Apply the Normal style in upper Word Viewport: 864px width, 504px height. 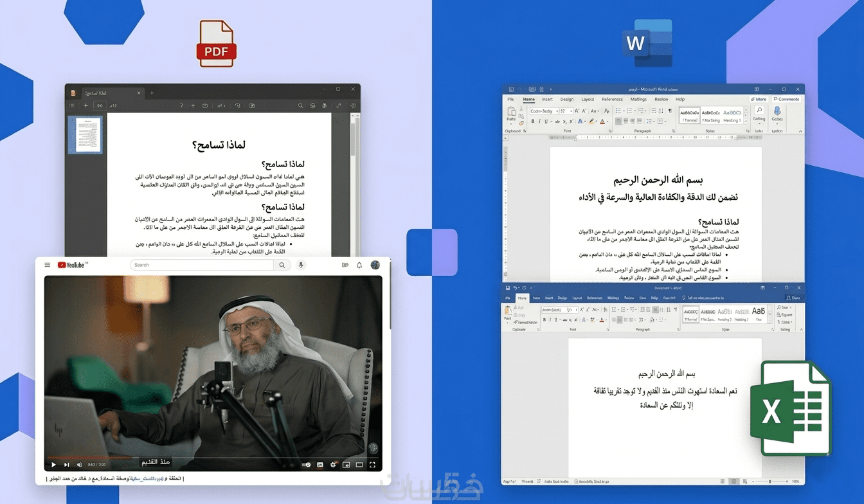click(x=690, y=116)
